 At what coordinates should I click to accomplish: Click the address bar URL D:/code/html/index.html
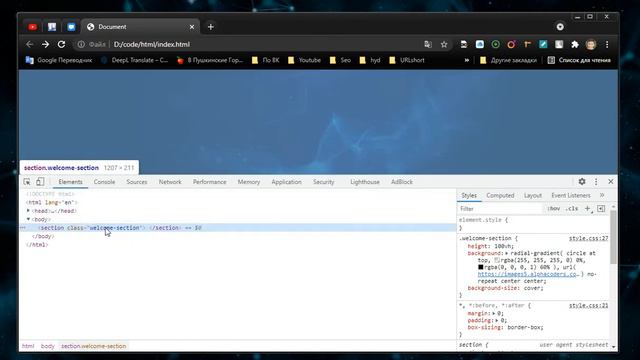[152, 44]
